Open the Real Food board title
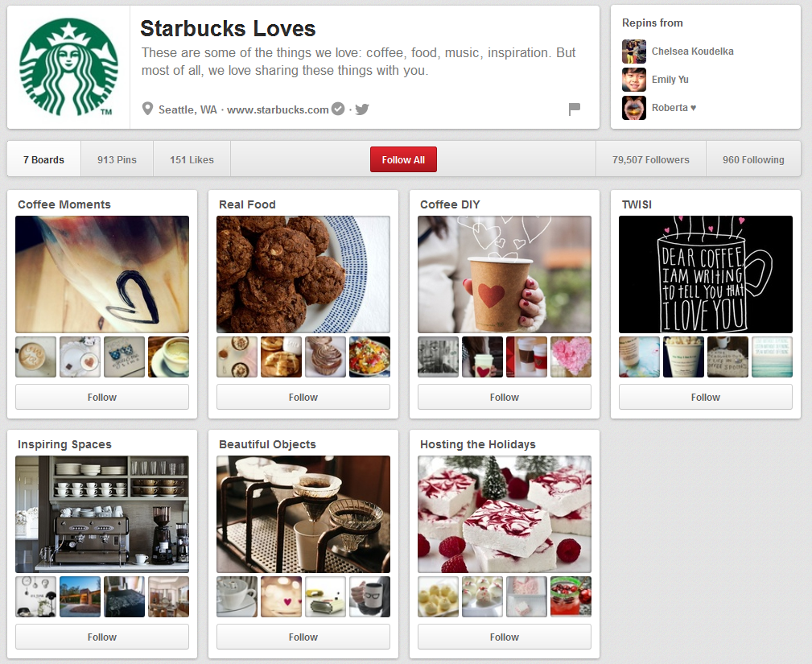Screen dimensions: 812x664 247,204
